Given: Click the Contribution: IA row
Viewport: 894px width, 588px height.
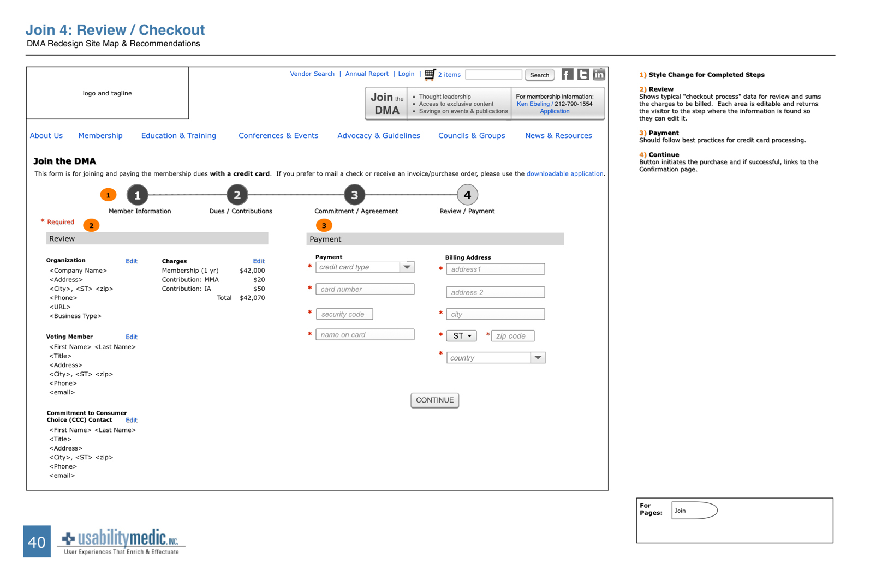Looking at the screenshot, I should coord(213,289).
